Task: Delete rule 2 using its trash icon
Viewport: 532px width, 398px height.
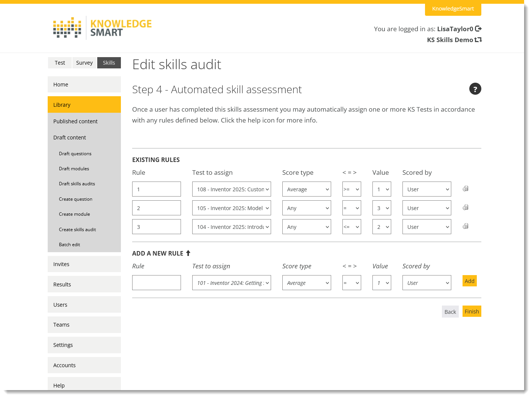Action: click(466, 207)
